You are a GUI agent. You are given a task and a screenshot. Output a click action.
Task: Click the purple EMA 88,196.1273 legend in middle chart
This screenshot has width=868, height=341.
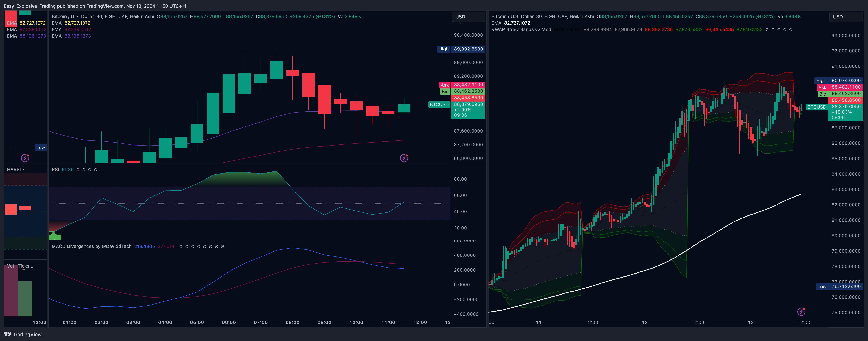pyautogui.click(x=71, y=36)
